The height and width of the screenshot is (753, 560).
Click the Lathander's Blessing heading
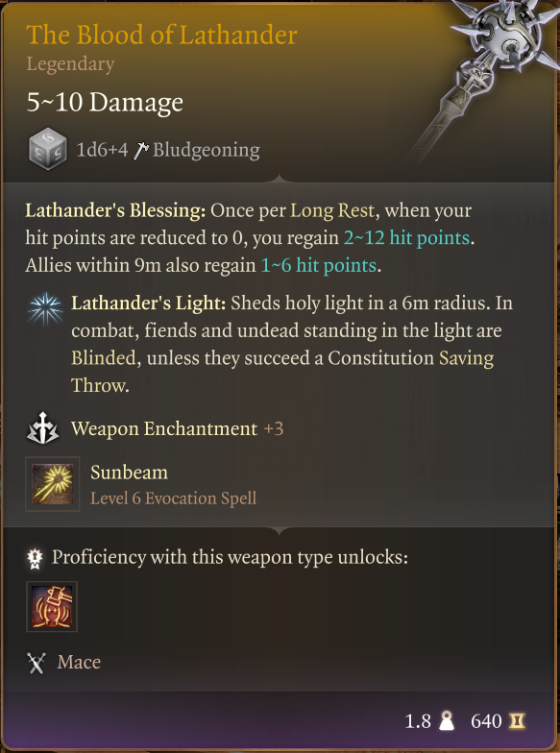[x=115, y=211]
